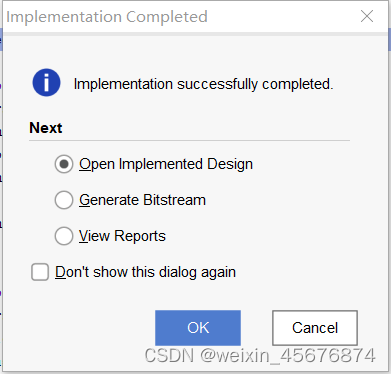Screen dimensions: 391x374
Task: Click the Generate Bitstream label text
Action: click(x=142, y=200)
